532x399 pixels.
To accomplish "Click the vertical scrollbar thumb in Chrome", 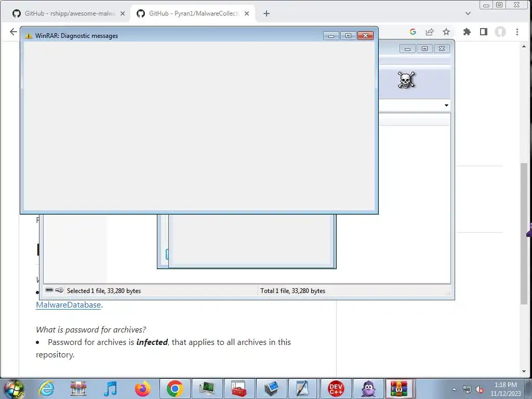I will pos(524,233).
